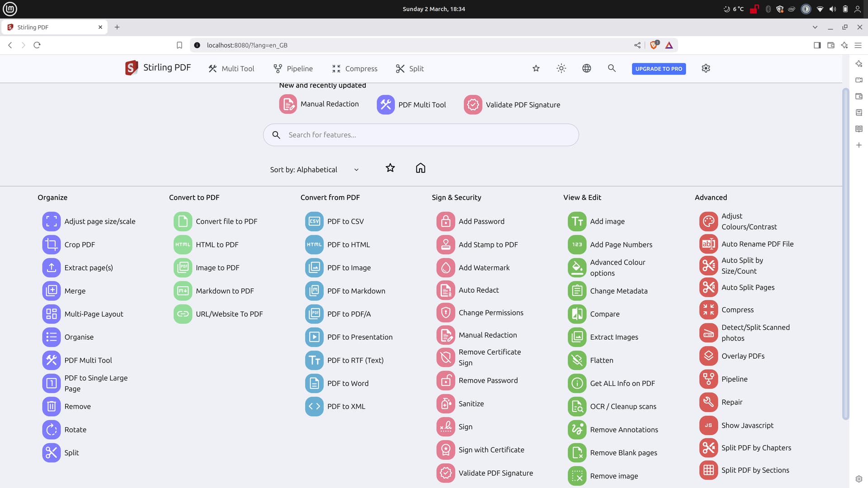Open the Manual Redaction shortcut under New and recently updated
Image resolution: width=868 pixels, height=488 pixels.
coord(319,104)
